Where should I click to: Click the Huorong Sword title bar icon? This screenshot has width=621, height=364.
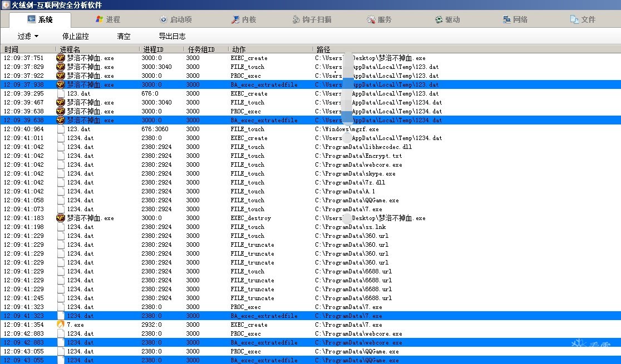tap(6, 5)
